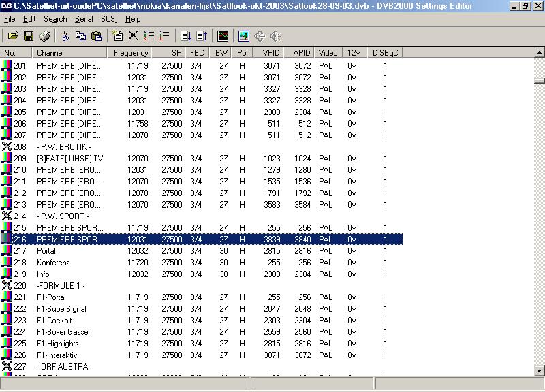Open the Edit menu

click(x=29, y=19)
